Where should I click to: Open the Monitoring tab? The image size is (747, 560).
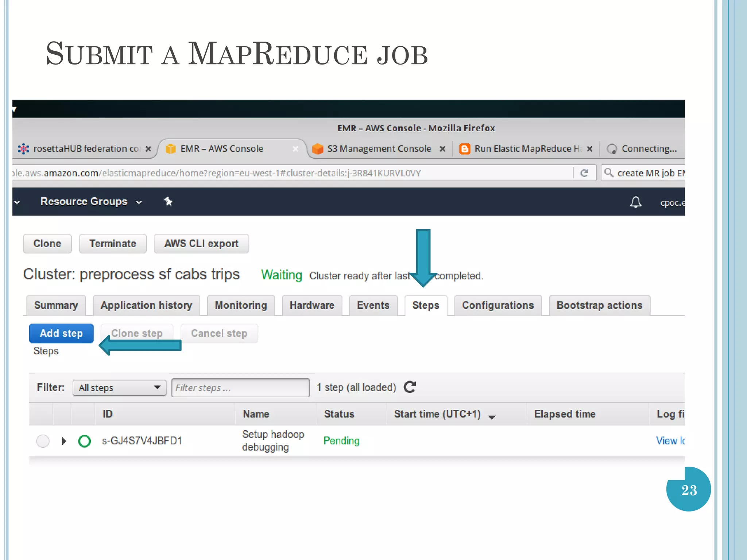click(x=241, y=305)
